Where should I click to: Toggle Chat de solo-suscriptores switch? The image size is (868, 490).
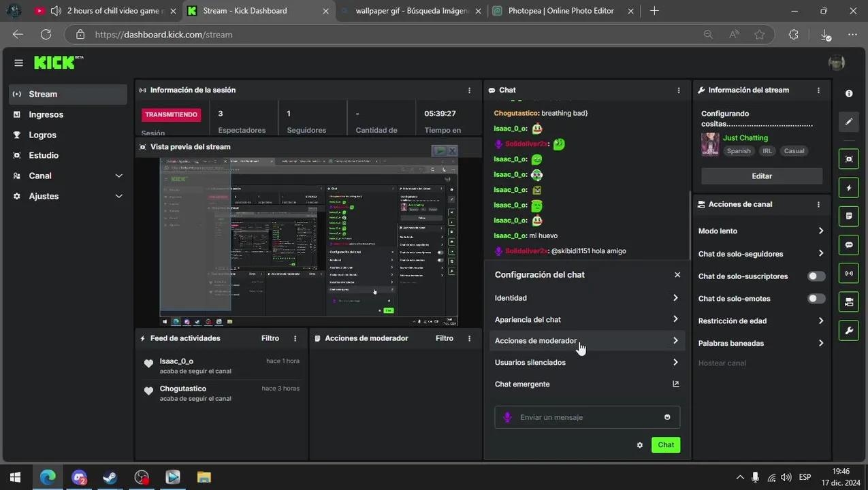click(816, 276)
